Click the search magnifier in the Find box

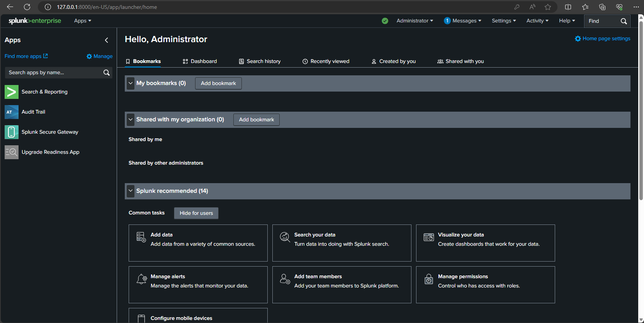coord(624,21)
